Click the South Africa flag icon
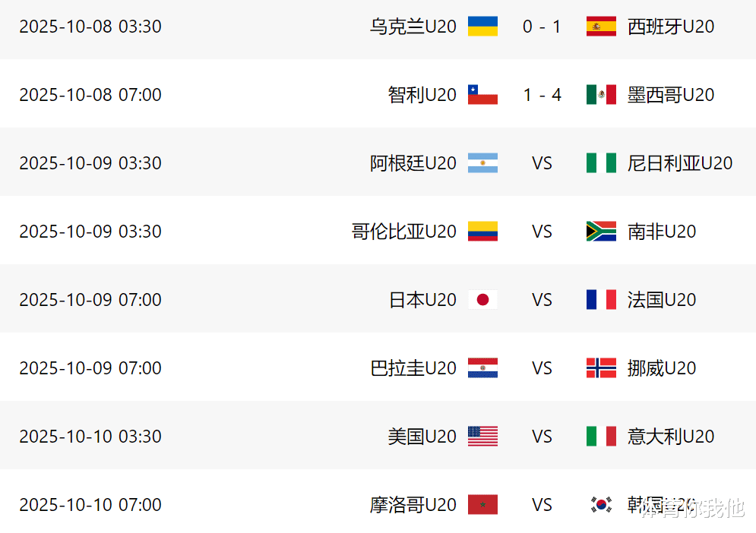The width and height of the screenshot is (756, 533). (601, 232)
